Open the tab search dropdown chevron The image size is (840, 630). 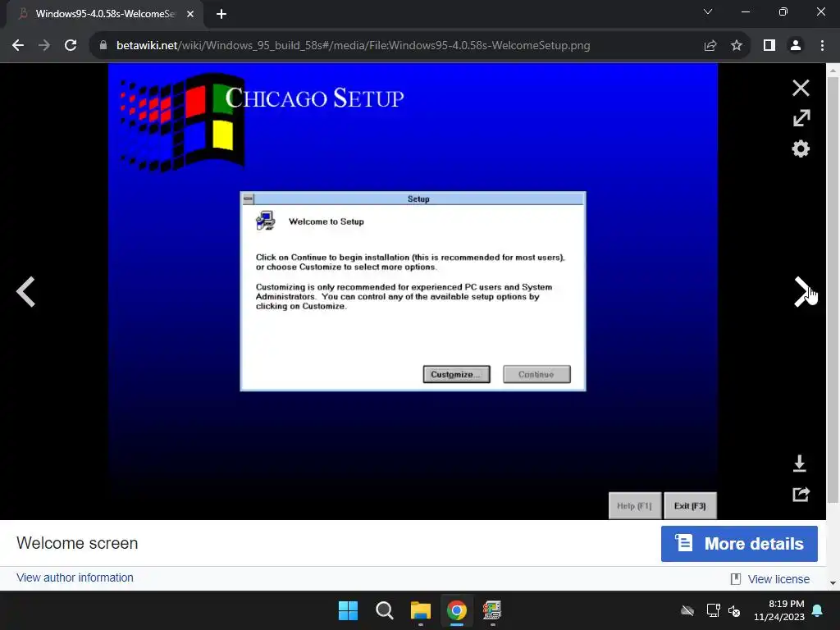click(708, 11)
